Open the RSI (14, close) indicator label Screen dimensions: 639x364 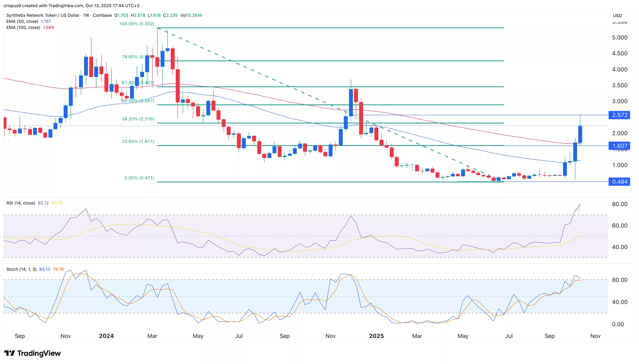click(21, 203)
